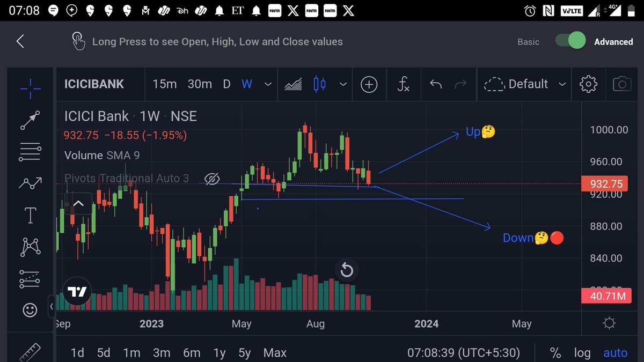This screenshot has height=362, width=644.
Task: Open chart settings gear
Action: click(589, 84)
